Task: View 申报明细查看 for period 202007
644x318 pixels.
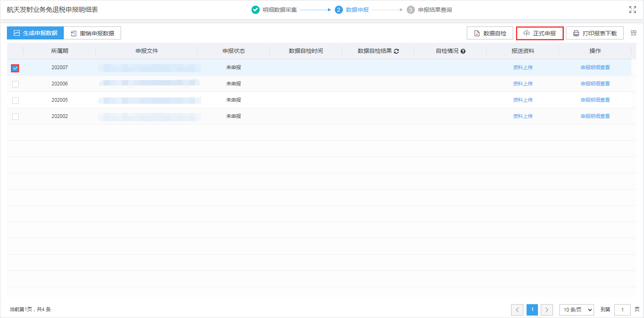Action: pyautogui.click(x=595, y=68)
